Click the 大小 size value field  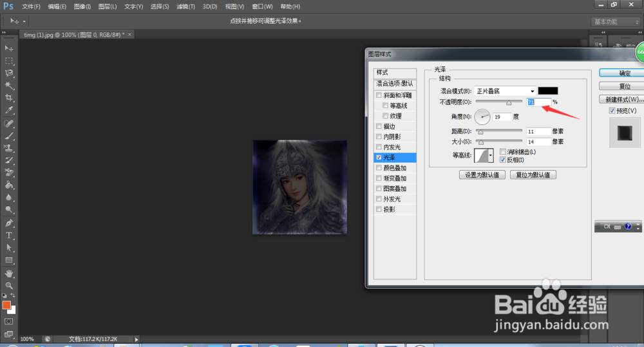pos(538,142)
